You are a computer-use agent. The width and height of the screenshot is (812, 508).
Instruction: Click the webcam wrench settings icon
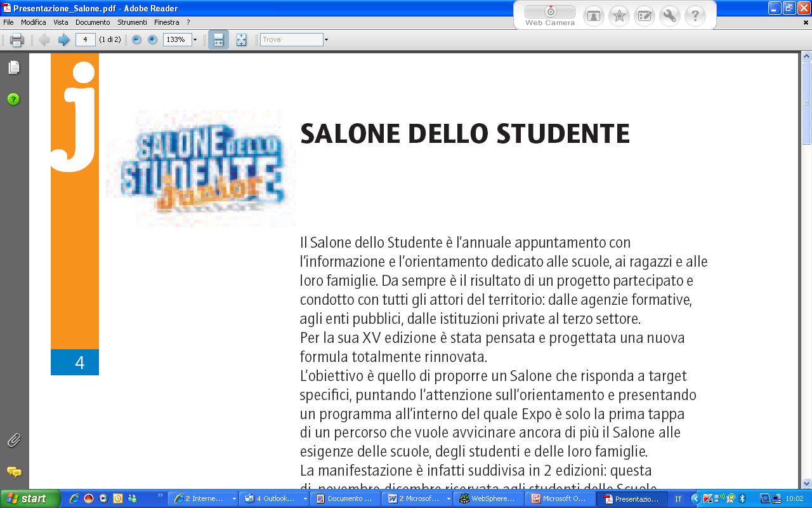point(669,16)
